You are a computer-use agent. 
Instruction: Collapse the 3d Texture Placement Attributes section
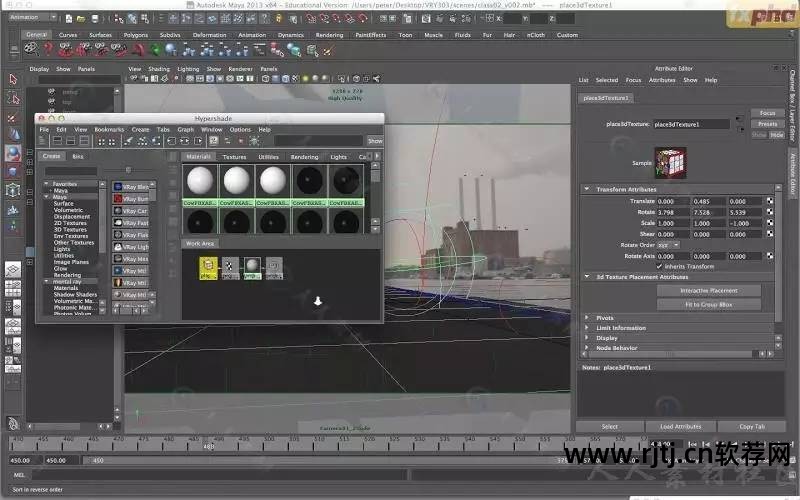pos(587,277)
